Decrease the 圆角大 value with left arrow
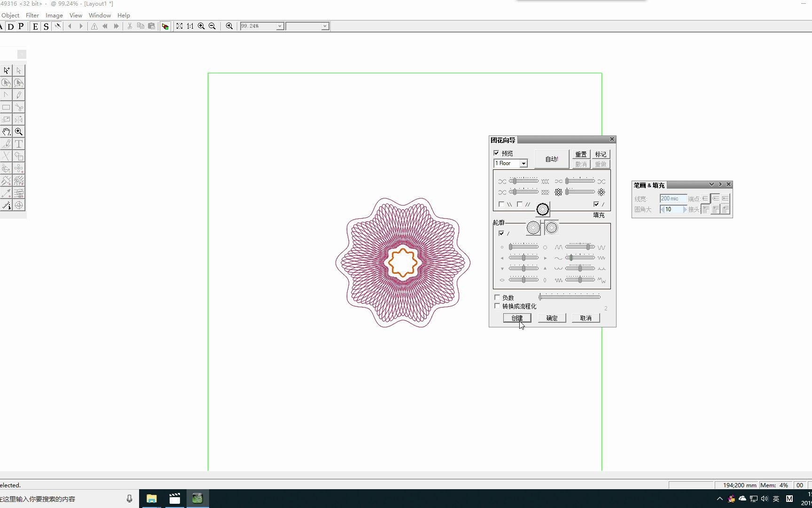 pyautogui.click(x=662, y=209)
